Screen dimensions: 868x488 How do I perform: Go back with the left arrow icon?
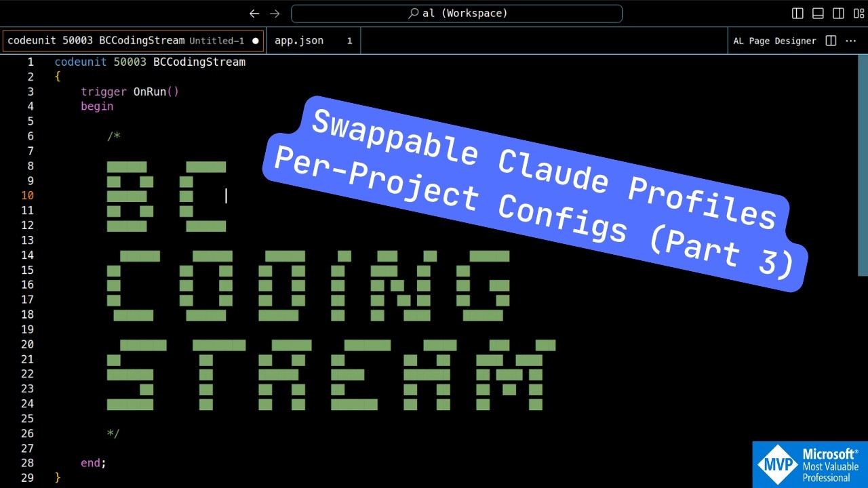point(254,14)
